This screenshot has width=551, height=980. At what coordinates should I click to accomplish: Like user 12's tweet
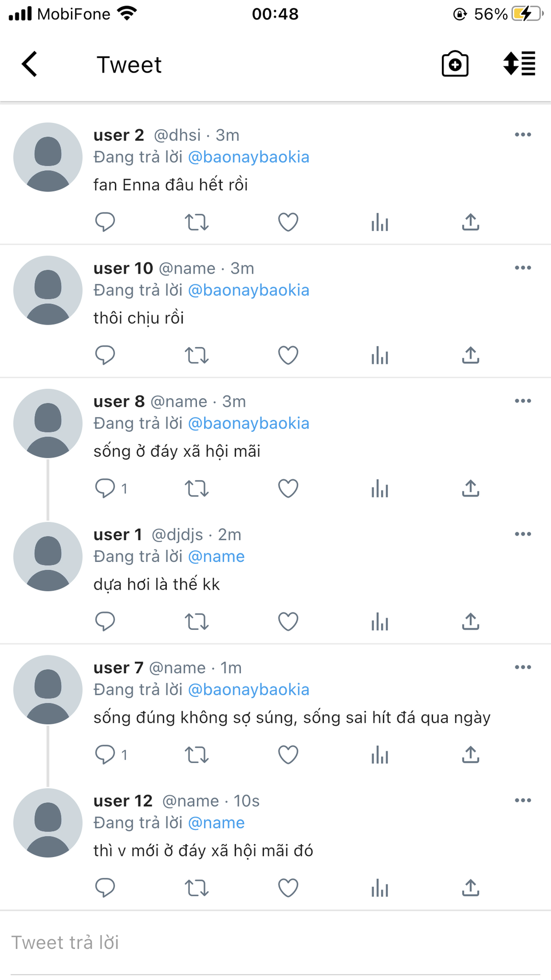288,888
